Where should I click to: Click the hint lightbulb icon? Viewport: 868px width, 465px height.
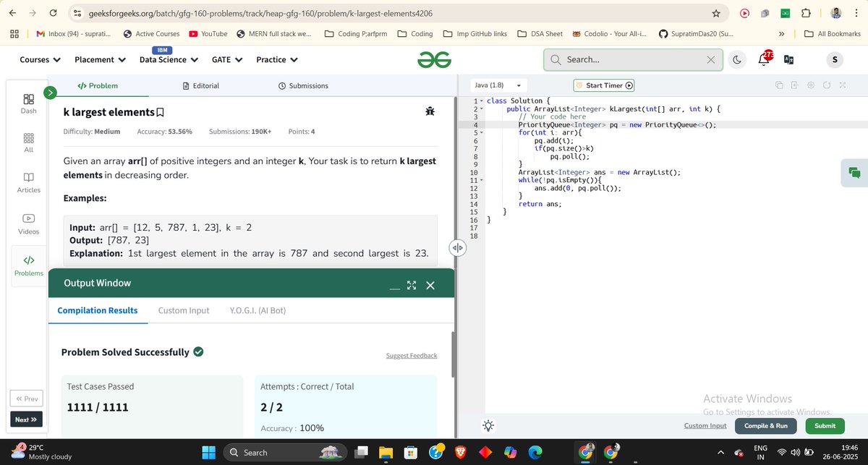(x=488, y=426)
